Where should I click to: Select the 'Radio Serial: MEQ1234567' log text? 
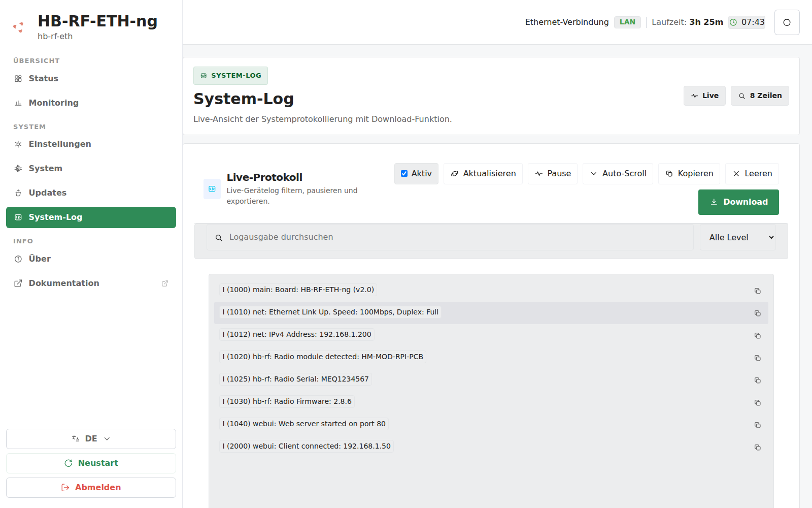pos(295,379)
